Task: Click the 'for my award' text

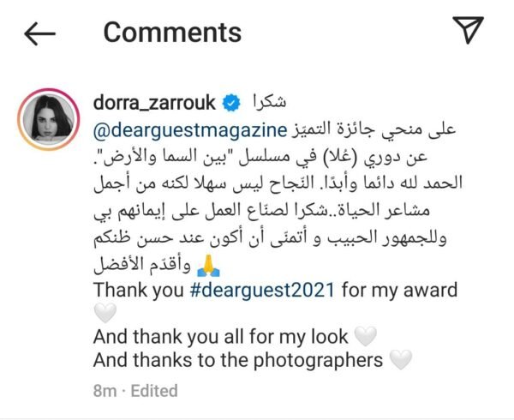Action: tap(399, 290)
